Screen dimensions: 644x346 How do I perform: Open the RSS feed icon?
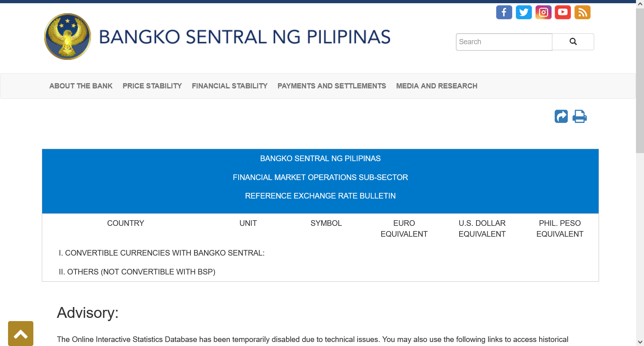pos(582,12)
